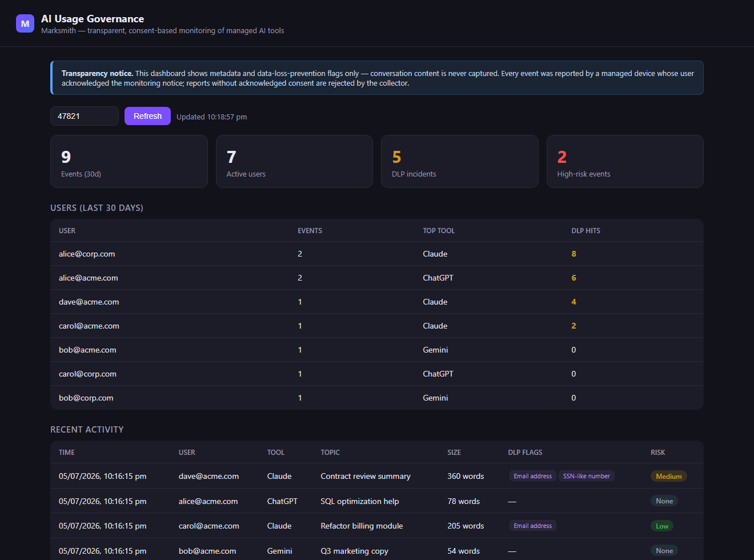The image size is (754, 560).
Task: Select the bob@corp.com user row
Action: tap(377, 398)
